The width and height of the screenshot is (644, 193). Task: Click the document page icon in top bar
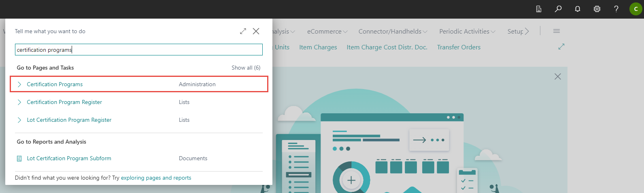pyautogui.click(x=539, y=9)
